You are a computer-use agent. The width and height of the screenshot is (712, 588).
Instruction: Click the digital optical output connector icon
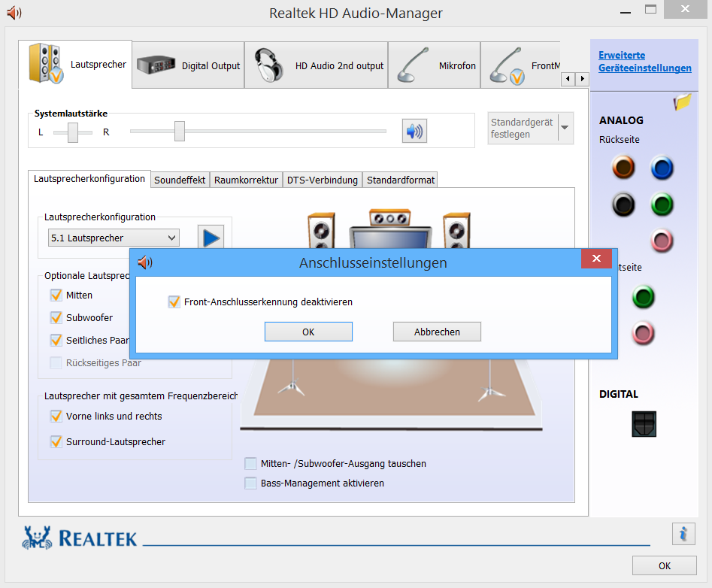644,424
